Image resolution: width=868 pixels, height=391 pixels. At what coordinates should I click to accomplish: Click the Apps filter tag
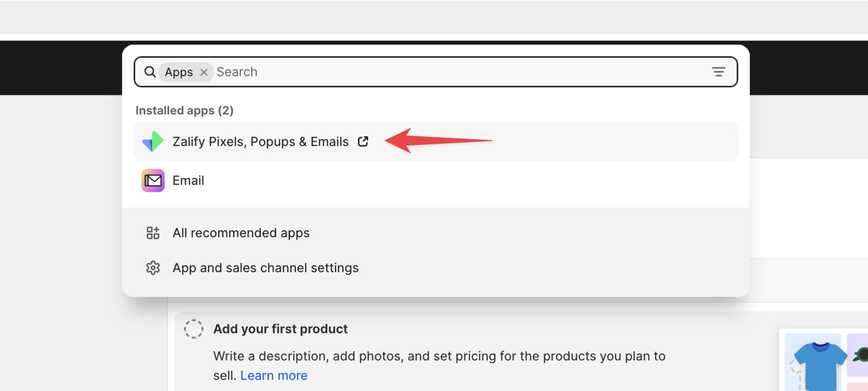[x=178, y=72]
